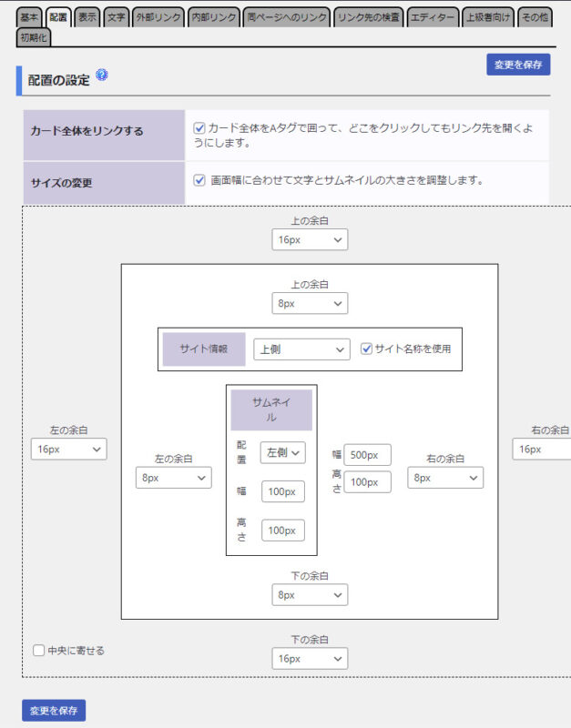Image resolution: width=571 pixels, height=728 pixels.
Task: Click the help question mark icon
Action: [x=102, y=76]
